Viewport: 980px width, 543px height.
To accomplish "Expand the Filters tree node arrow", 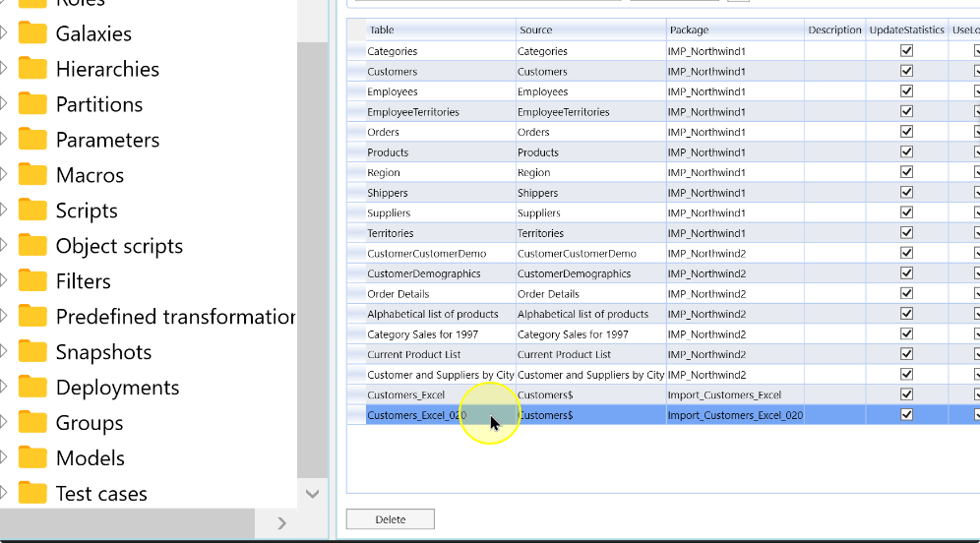I will [x=4, y=281].
